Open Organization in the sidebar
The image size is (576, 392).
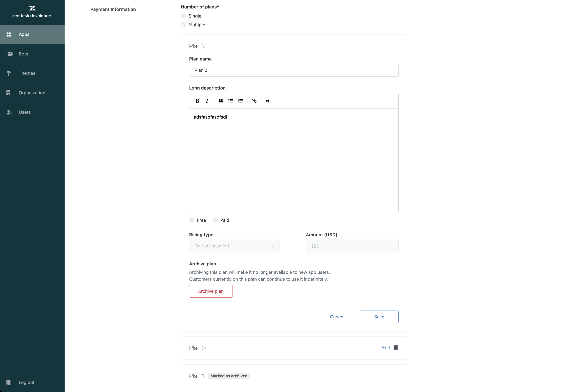point(32,93)
